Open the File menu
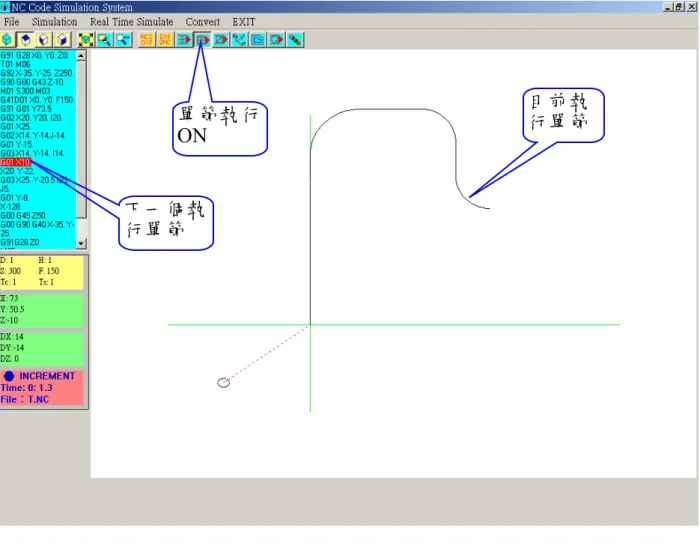The width and height of the screenshot is (700, 543). tap(12, 22)
